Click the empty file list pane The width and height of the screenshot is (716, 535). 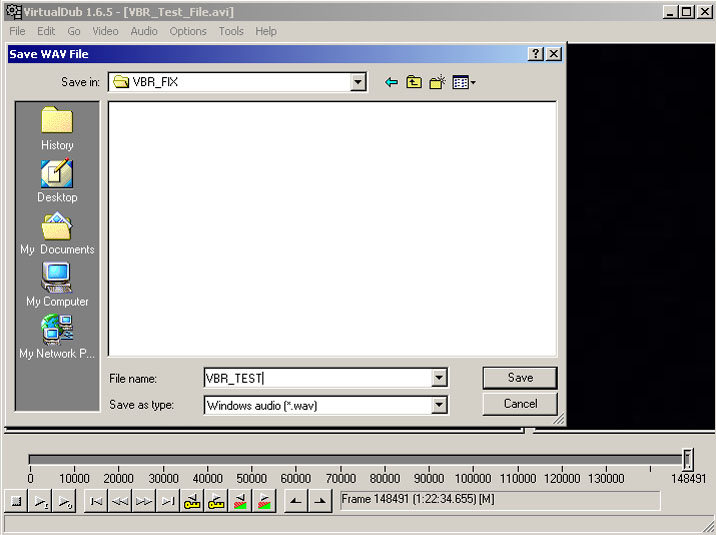(x=332, y=229)
